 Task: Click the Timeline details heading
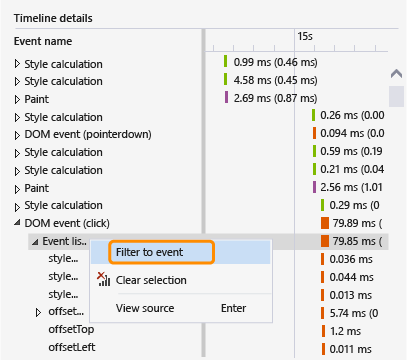53,18
